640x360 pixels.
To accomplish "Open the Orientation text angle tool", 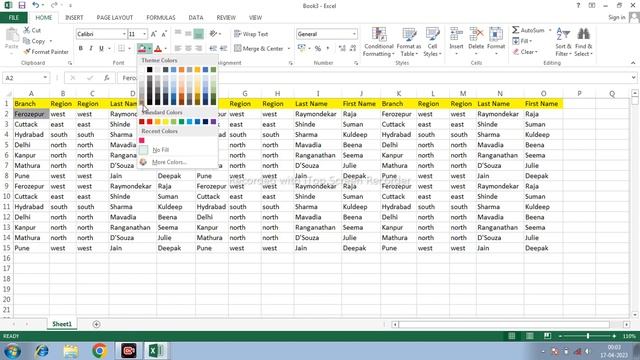I will [213, 34].
